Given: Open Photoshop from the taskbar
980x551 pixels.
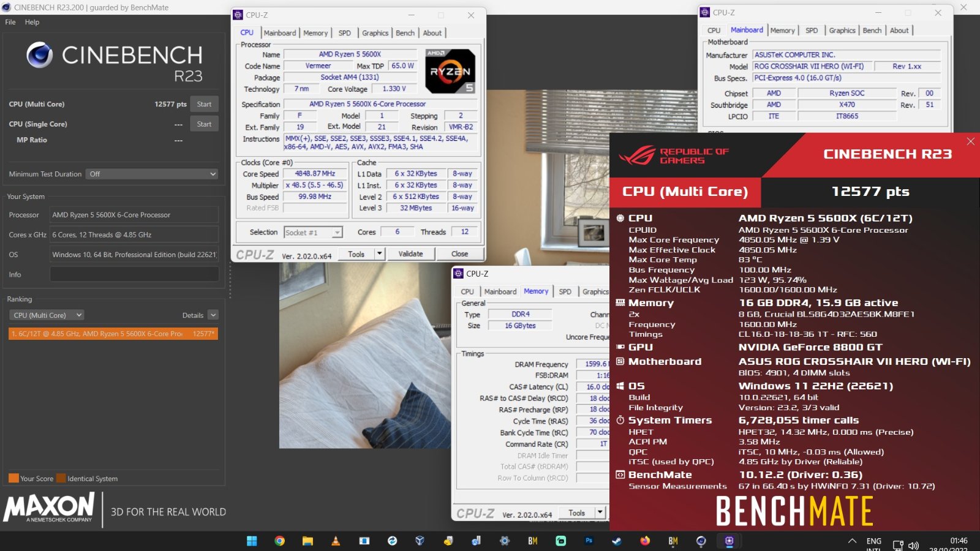Looking at the screenshot, I should point(589,541).
